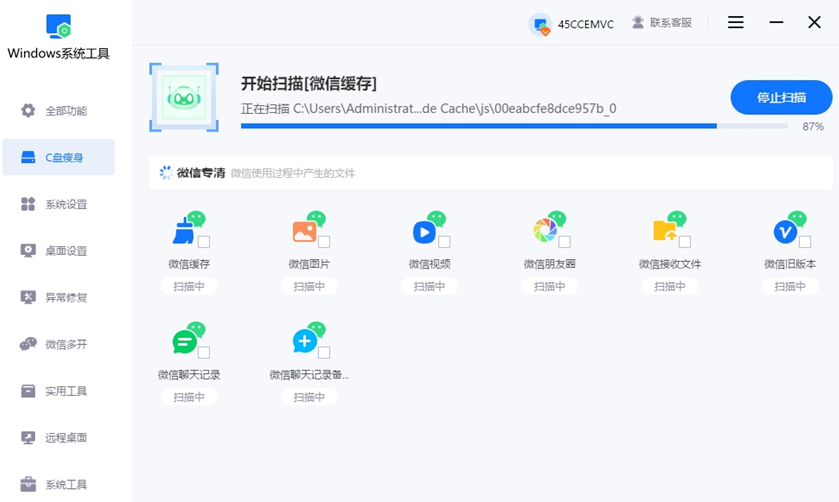The width and height of the screenshot is (839, 502).
Task: Click 扫描中 status under 微信接收文件
Action: 670,286
